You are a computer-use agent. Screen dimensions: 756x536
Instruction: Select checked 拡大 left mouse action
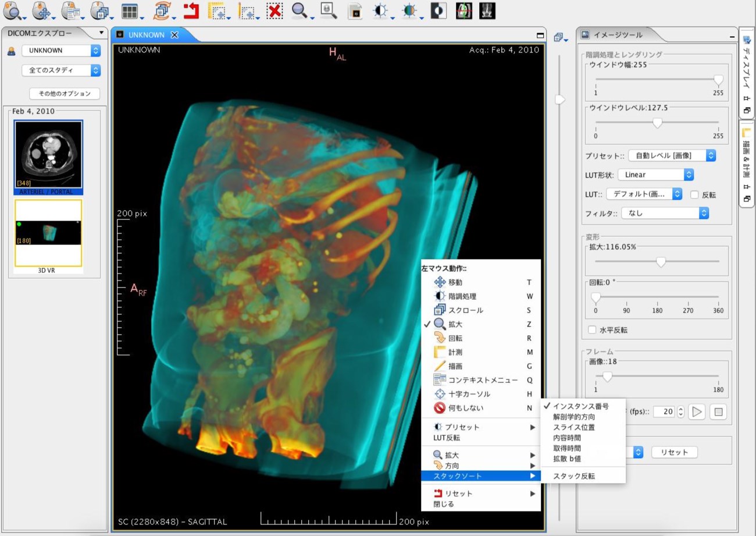point(481,324)
